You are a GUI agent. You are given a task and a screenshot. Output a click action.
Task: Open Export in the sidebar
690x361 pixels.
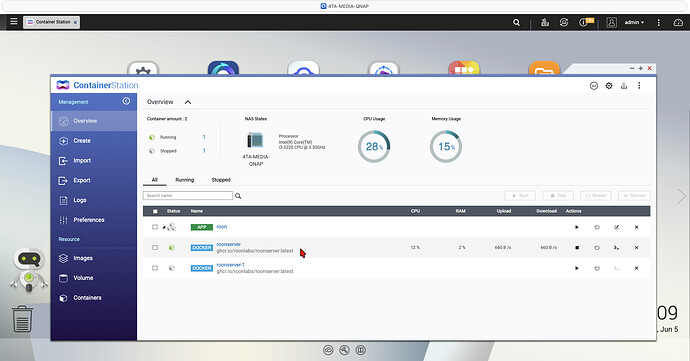[x=94, y=180]
